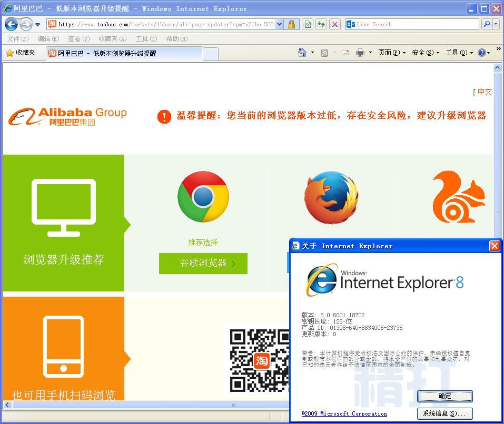Switch page language via 中文 link
Viewport: 504px width, 424px height.
[485, 92]
